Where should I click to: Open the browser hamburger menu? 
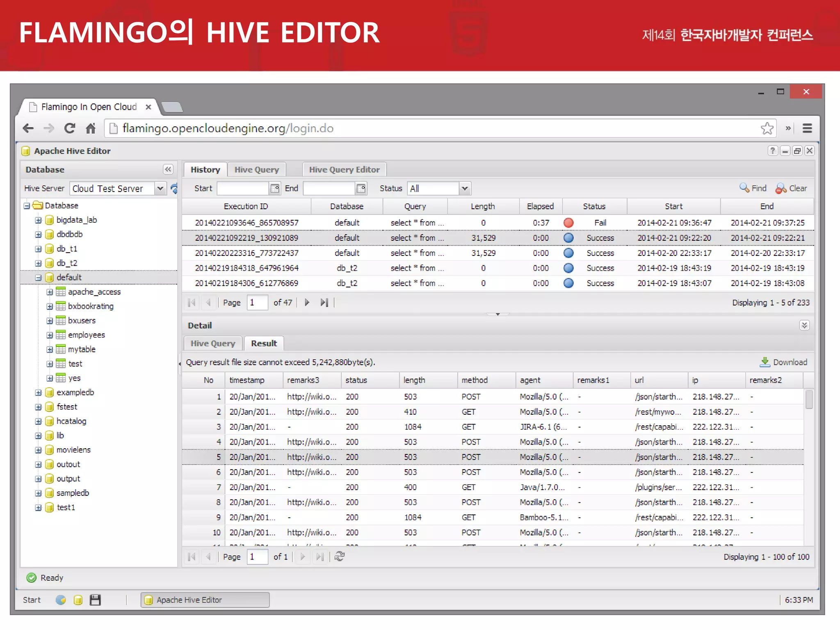(x=807, y=128)
